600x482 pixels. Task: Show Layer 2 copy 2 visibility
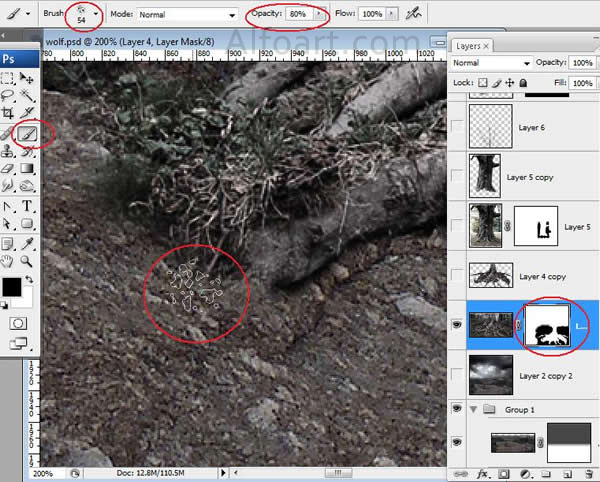point(458,374)
